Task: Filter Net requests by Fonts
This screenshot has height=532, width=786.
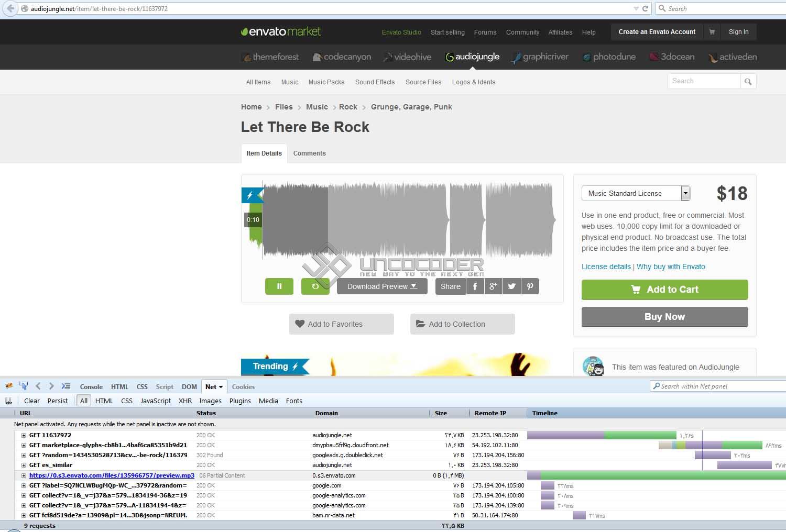Action: click(x=294, y=401)
